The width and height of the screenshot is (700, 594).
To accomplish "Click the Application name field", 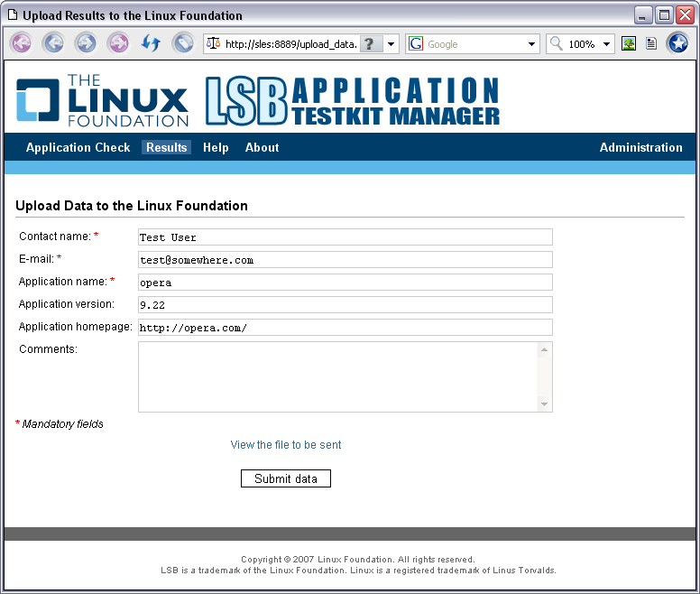I will click(x=345, y=283).
